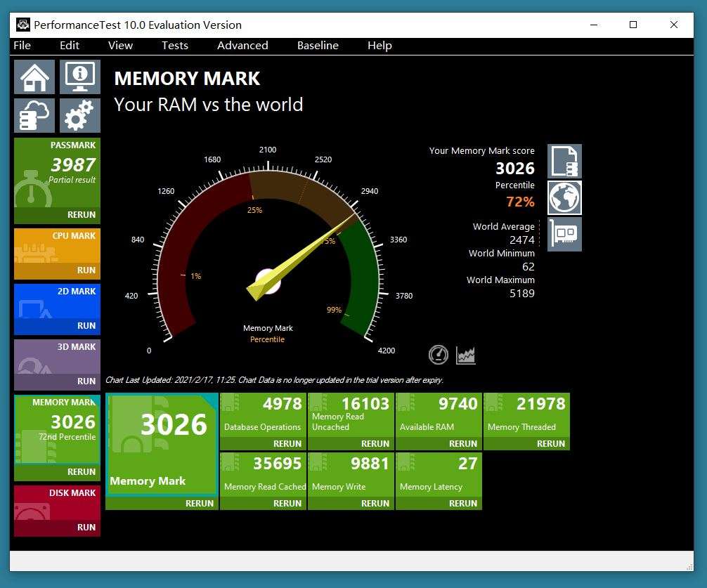Screen dimensions: 707x588
Task: Rerun the Memory Latency test
Action: tap(463, 503)
